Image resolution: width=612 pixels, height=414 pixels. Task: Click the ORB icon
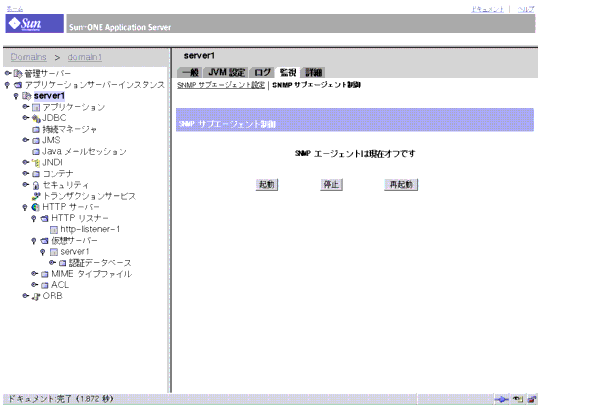[36, 297]
